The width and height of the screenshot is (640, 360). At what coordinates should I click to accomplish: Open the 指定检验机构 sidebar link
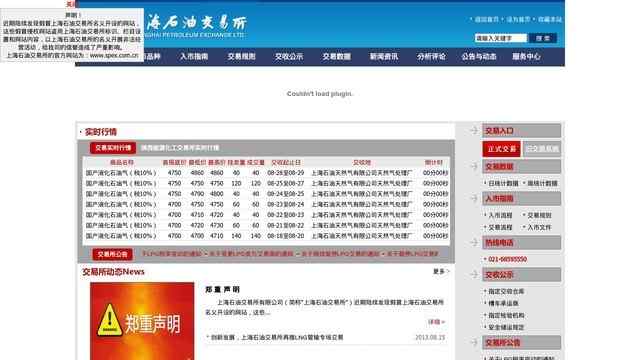(x=506, y=315)
